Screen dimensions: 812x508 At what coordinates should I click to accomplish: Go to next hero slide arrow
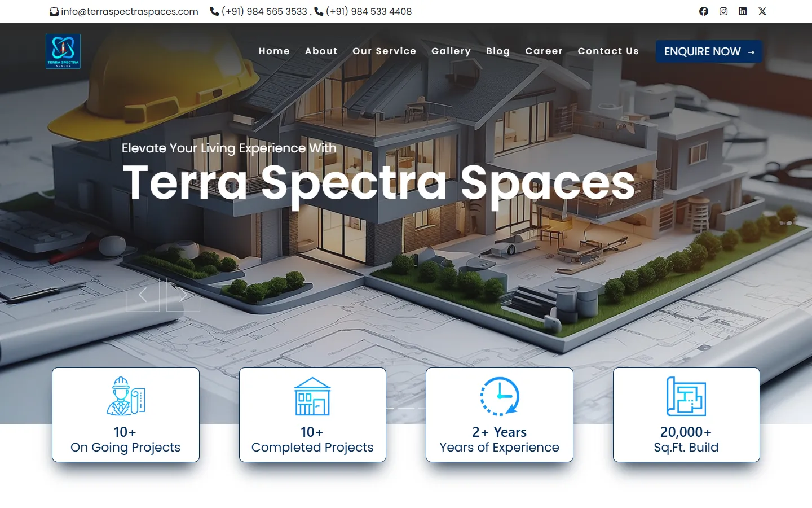[183, 295]
